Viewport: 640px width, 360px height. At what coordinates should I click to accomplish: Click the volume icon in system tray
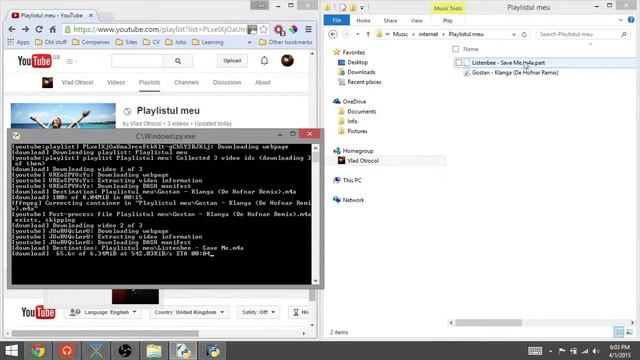596,351
